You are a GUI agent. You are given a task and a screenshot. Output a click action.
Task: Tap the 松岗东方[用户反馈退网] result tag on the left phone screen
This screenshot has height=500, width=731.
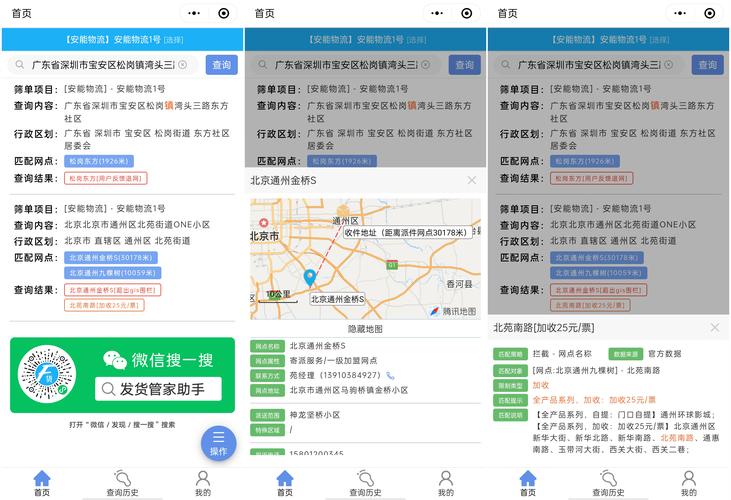pyautogui.click(x=106, y=178)
